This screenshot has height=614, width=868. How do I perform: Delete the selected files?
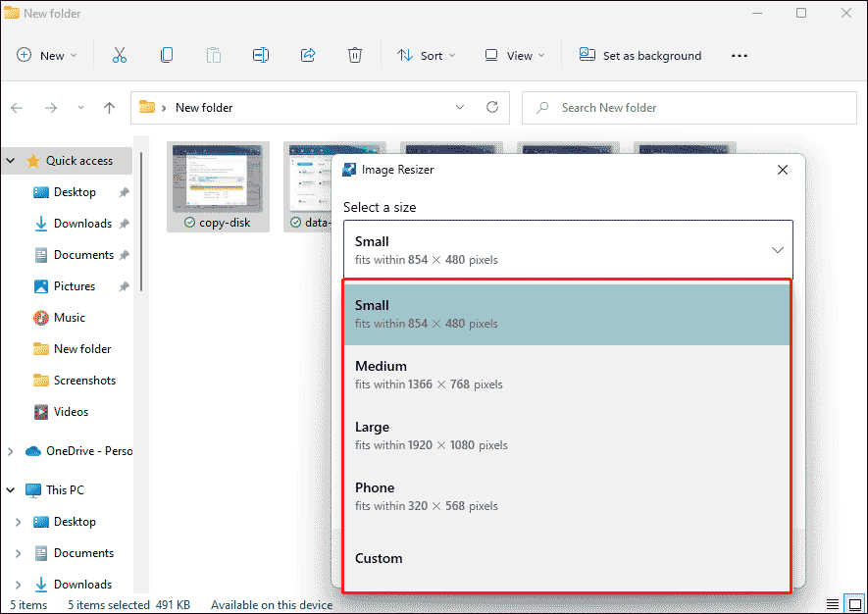click(355, 55)
